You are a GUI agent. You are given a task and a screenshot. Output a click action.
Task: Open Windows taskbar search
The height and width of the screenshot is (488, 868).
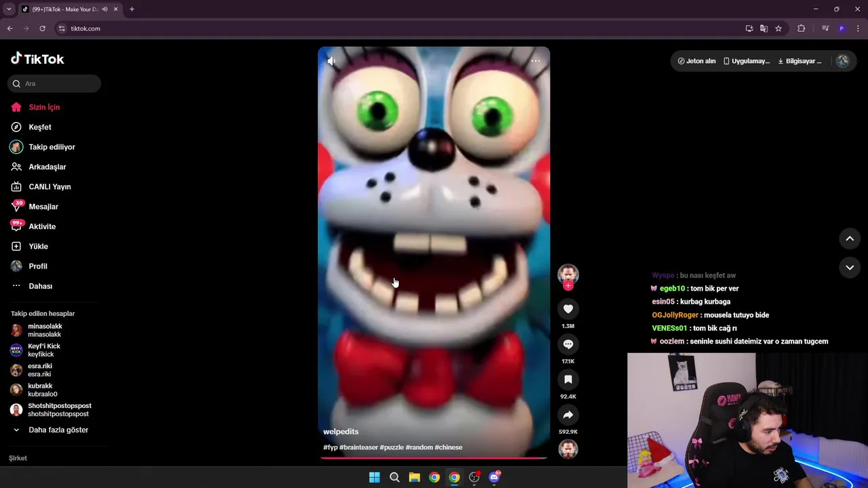(394, 477)
